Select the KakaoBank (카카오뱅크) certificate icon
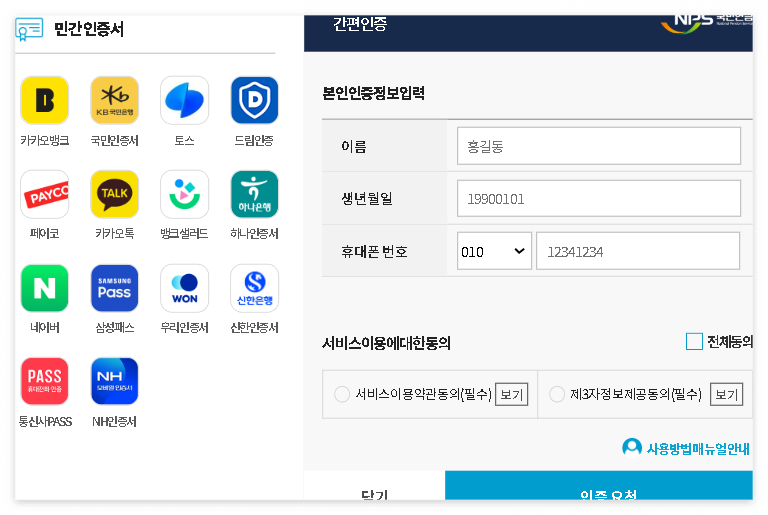768x515 pixels. (x=45, y=100)
